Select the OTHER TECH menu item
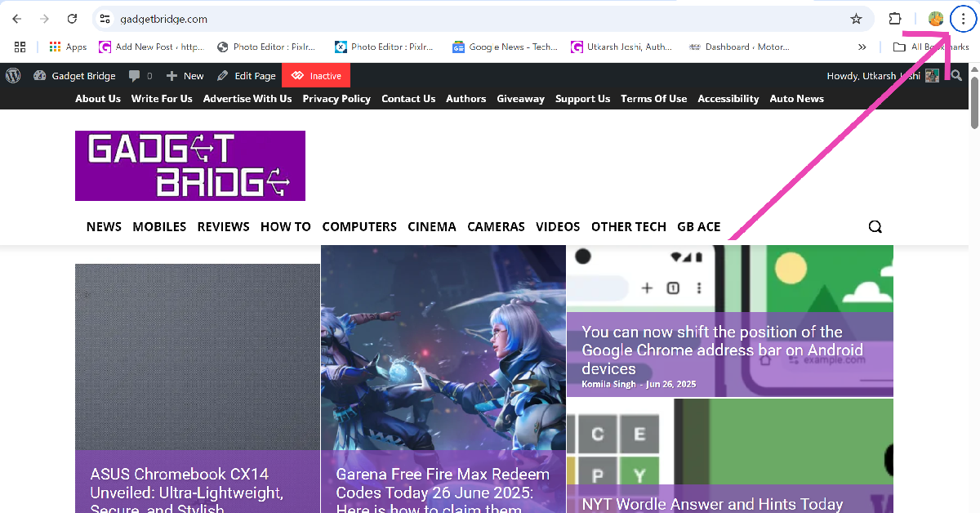Image resolution: width=980 pixels, height=513 pixels. [629, 226]
